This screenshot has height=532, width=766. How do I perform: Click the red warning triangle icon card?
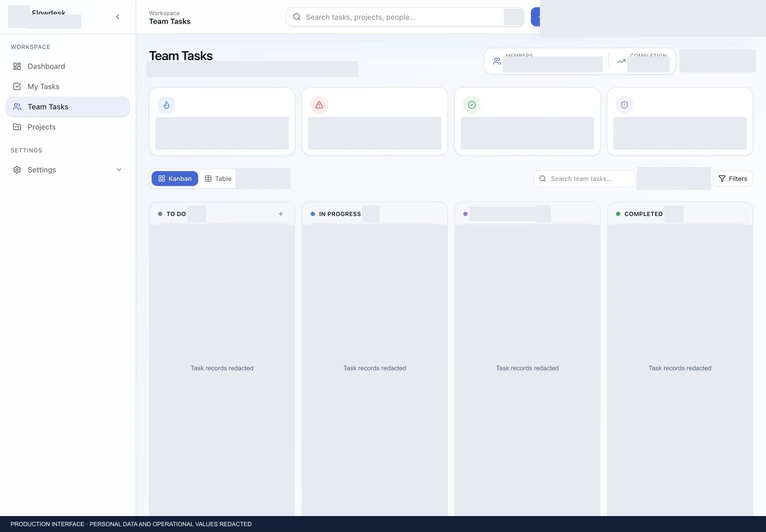click(x=319, y=105)
